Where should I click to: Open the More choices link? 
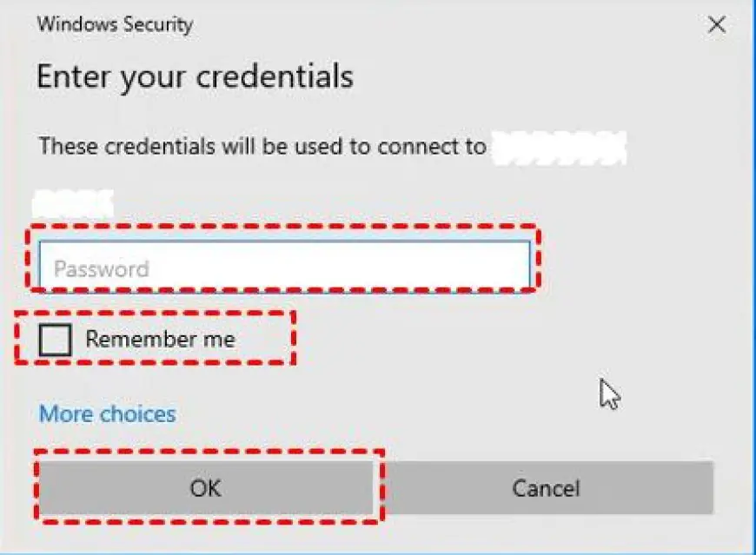(x=108, y=413)
